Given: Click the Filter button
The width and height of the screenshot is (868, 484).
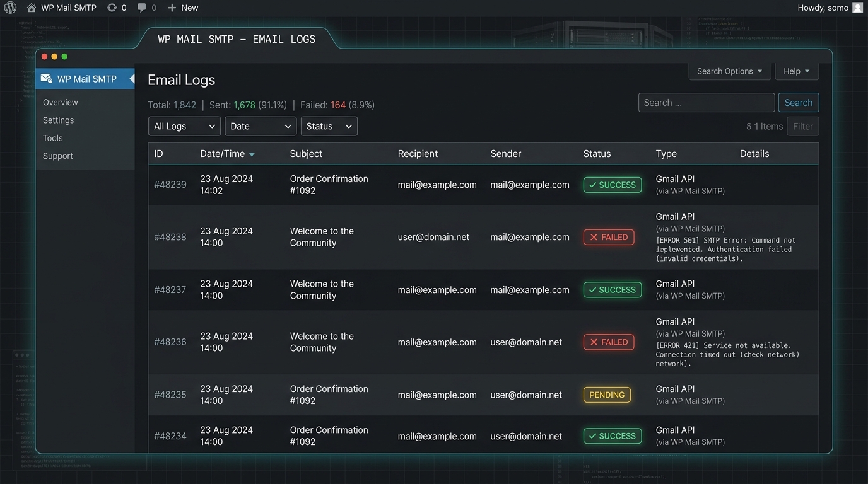Looking at the screenshot, I should (803, 126).
